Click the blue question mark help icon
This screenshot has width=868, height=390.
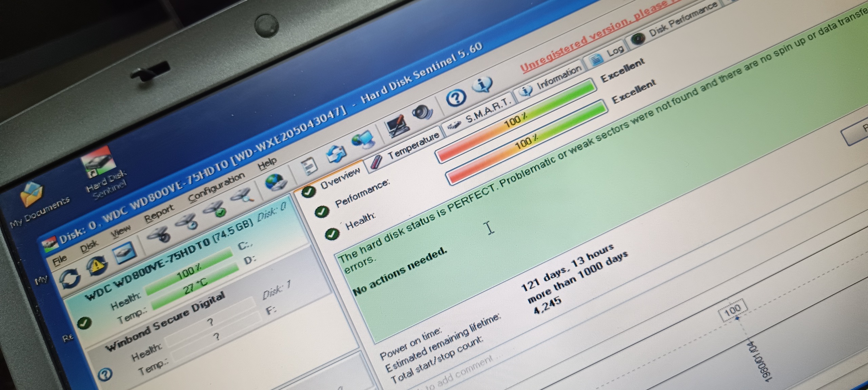click(456, 98)
